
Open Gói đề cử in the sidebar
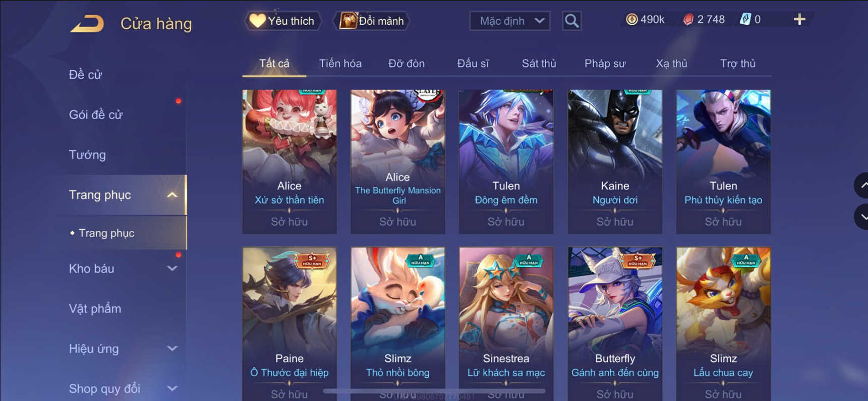pyautogui.click(x=96, y=115)
